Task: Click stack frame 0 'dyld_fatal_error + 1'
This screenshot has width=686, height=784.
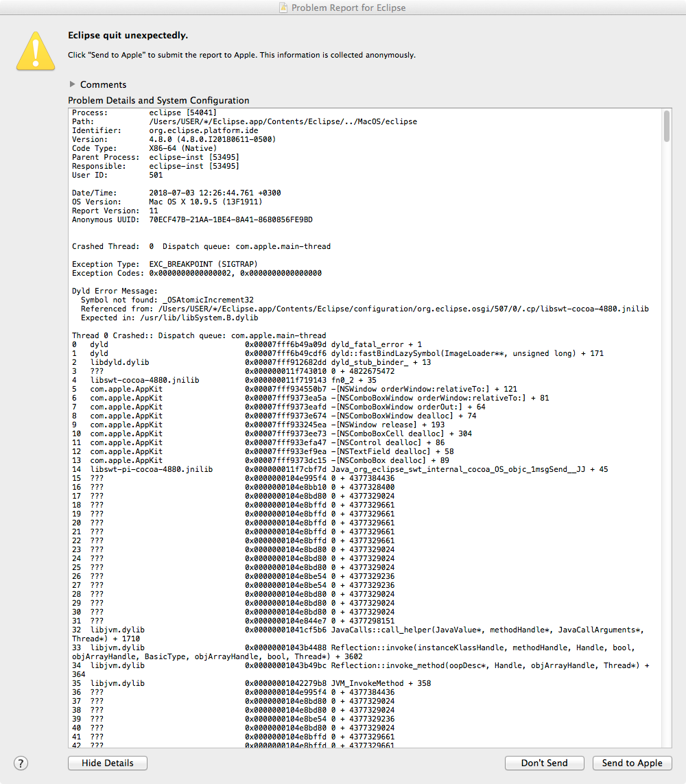Action: [247, 344]
